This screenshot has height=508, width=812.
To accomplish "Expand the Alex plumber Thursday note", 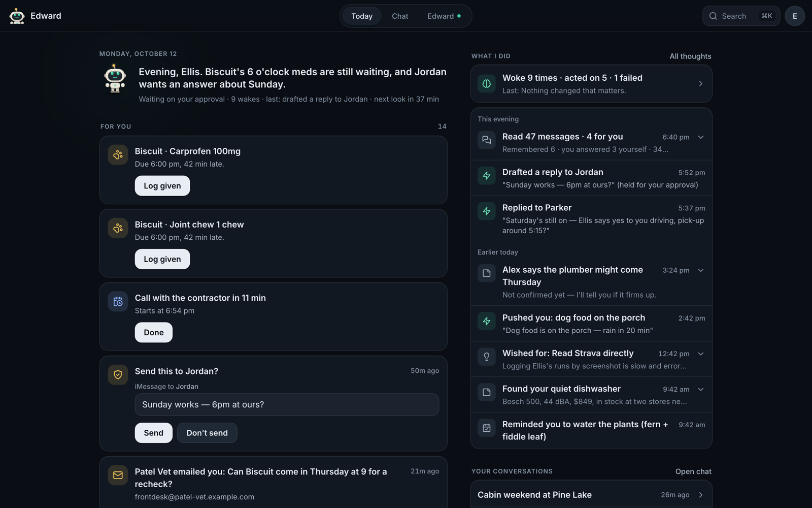I will pyautogui.click(x=701, y=270).
